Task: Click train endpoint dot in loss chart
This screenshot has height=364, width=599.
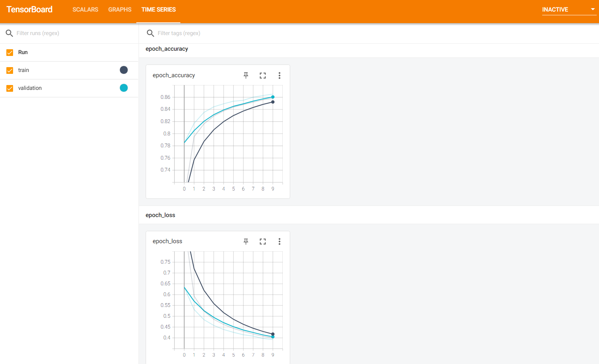Action: tap(273, 334)
